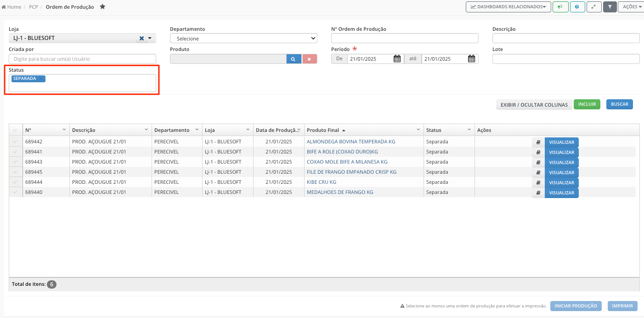This screenshot has height=318, width=644.
Task: Open the Departamento column header menu arrow
Action: click(x=197, y=130)
